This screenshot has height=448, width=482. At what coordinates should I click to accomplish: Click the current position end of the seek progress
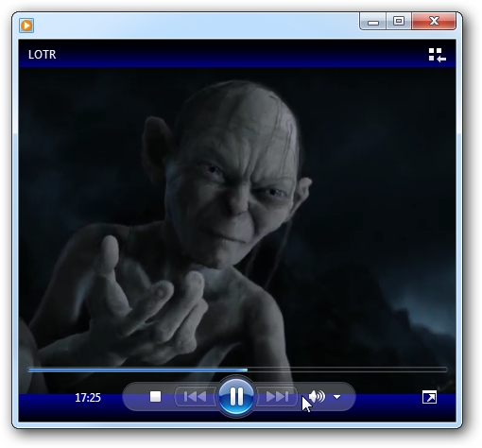click(247, 370)
